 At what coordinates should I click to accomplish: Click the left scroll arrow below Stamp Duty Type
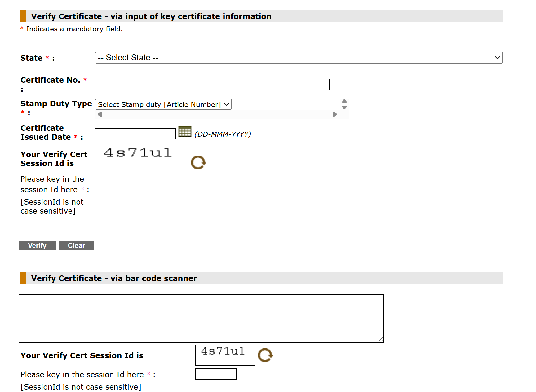[100, 114]
